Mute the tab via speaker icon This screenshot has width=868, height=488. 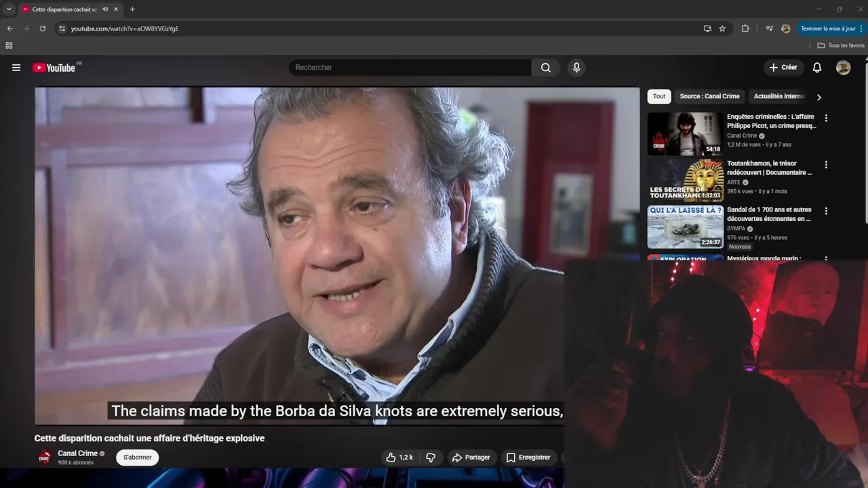click(x=105, y=9)
